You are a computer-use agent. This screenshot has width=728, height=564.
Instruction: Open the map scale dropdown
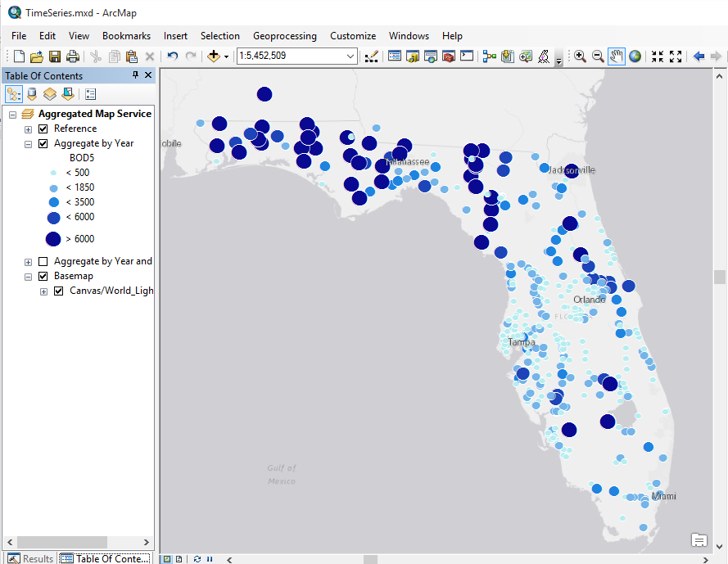point(350,56)
